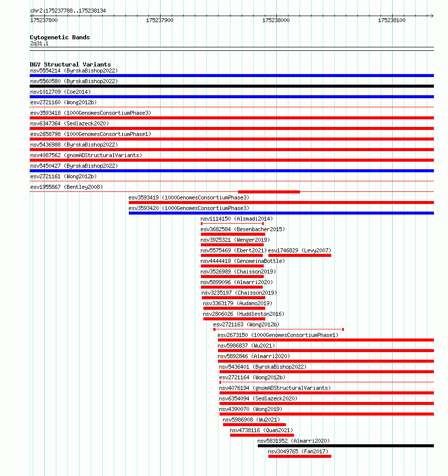
Task: Click nsv5450427 (ByrskaBishop2022) label
Action: [x=74, y=166]
